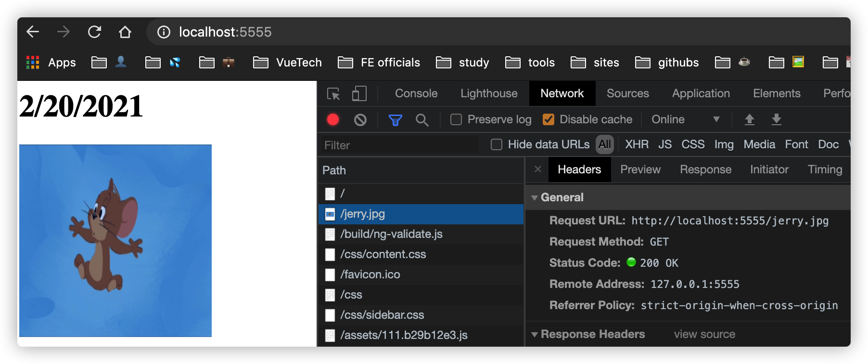Filter requests by Img
This screenshot has height=364, width=868.
(x=724, y=144)
